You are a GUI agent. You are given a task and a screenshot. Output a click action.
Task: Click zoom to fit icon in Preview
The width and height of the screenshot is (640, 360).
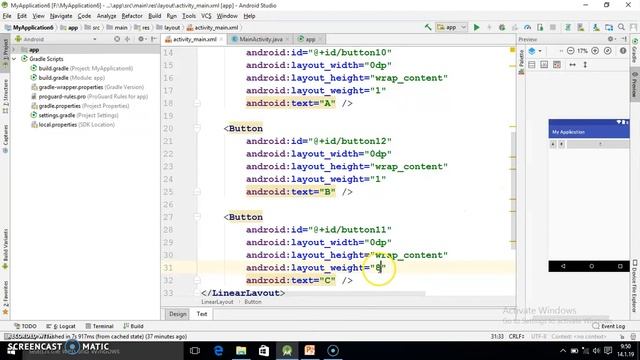tap(608, 51)
